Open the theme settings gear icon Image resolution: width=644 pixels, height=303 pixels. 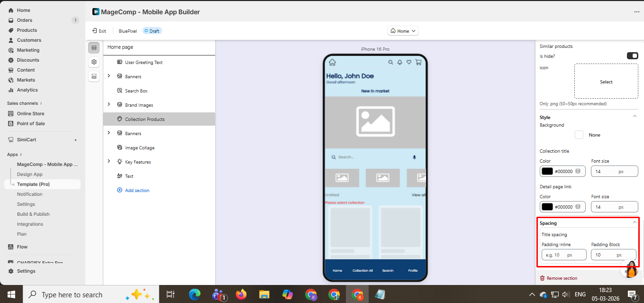coord(94,62)
